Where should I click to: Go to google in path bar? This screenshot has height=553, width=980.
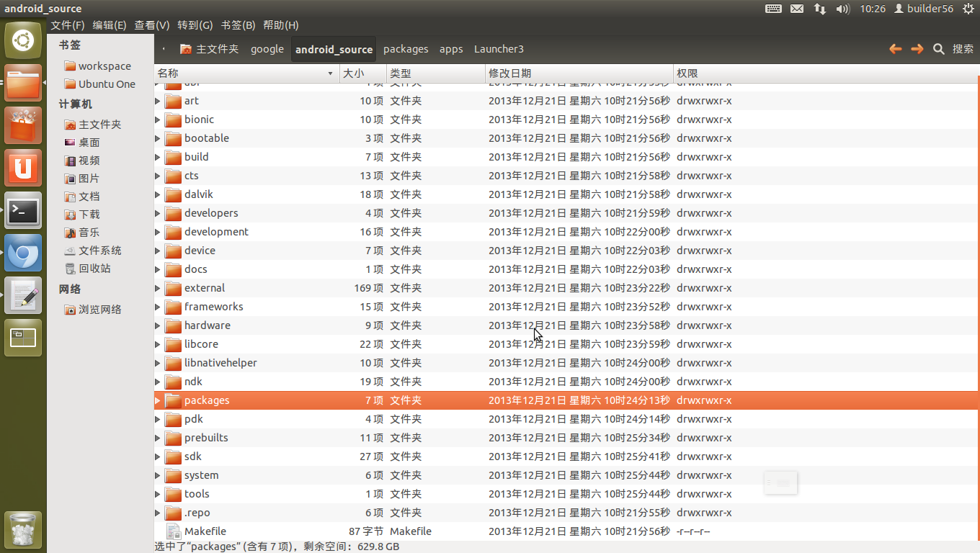click(x=267, y=49)
